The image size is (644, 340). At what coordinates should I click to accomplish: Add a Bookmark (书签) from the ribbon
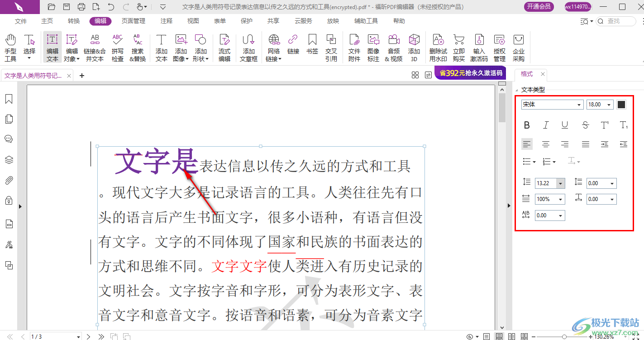coord(312,44)
